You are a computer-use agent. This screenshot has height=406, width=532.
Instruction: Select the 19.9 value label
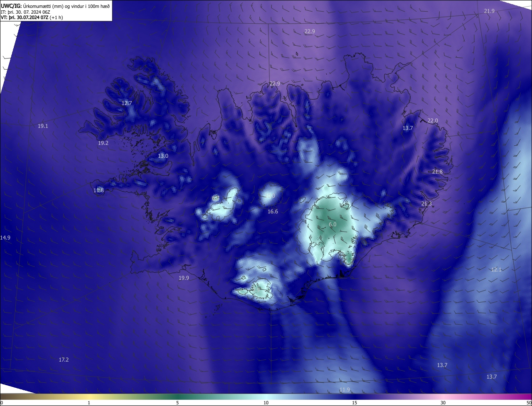(184, 278)
